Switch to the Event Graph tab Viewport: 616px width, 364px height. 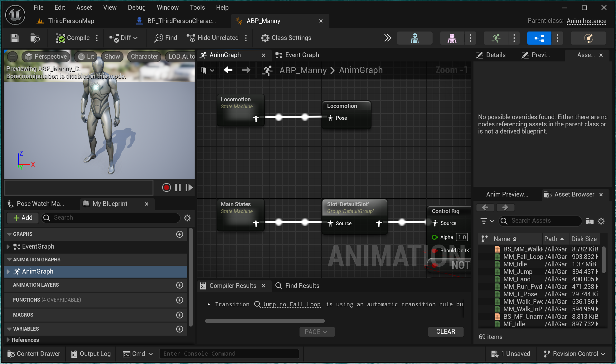tap(298, 55)
